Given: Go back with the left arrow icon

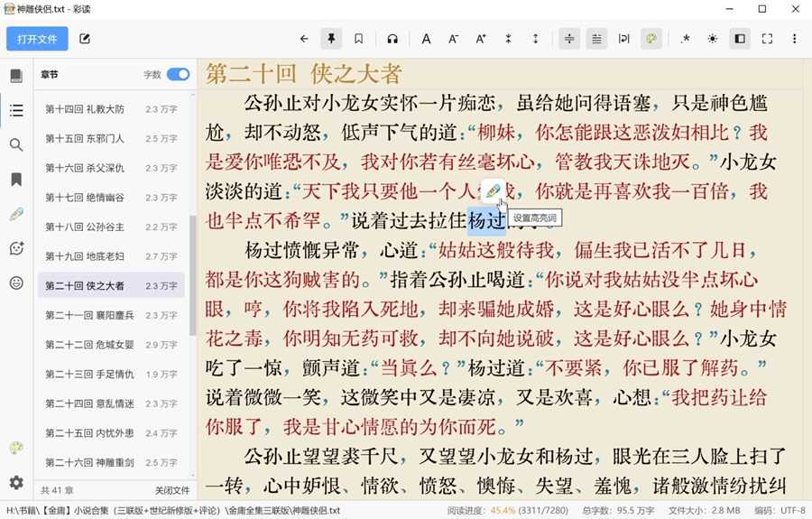Looking at the screenshot, I should [304, 39].
